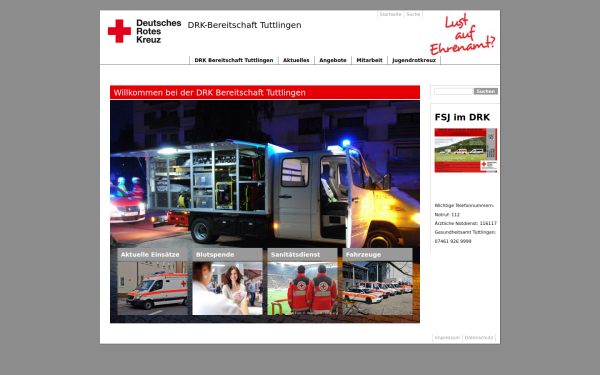This screenshot has height=375, width=600.
Task: Click the FSJ im DRK heading
Action: [x=462, y=117]
